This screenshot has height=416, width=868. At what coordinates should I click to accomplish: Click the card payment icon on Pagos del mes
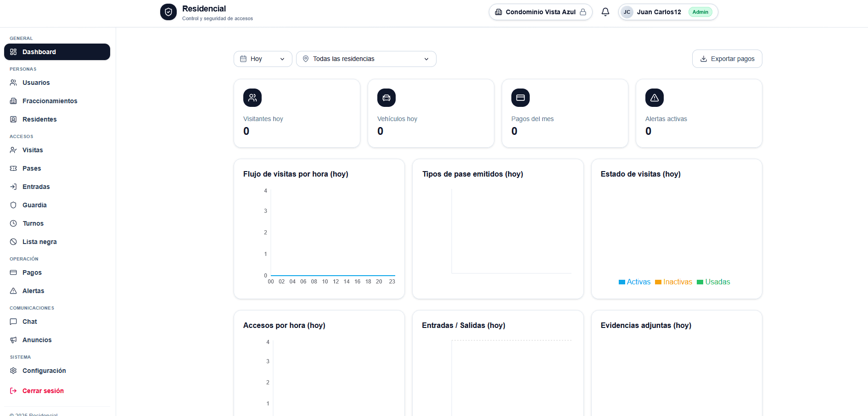coord(520,98)
